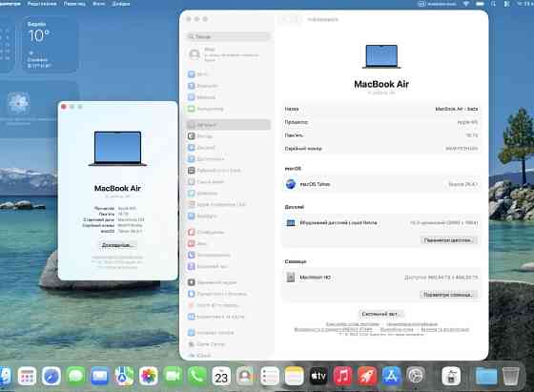Click the Серійний номер row

[x=381, y=149]
